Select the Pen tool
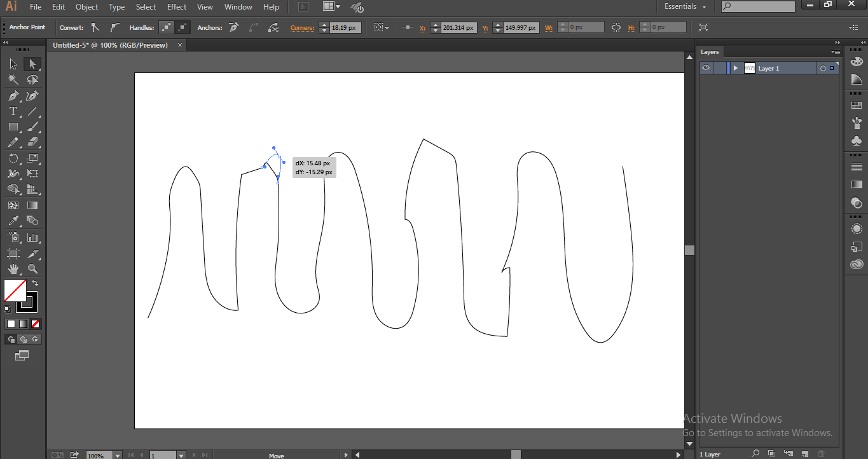 coord(13,95)
